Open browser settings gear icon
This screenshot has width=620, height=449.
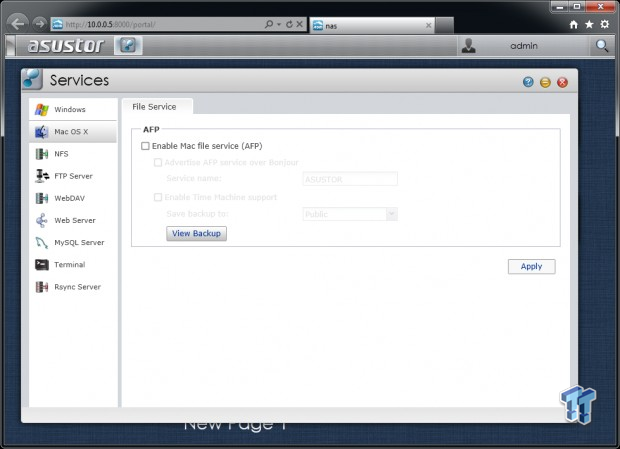click(605, 25)
